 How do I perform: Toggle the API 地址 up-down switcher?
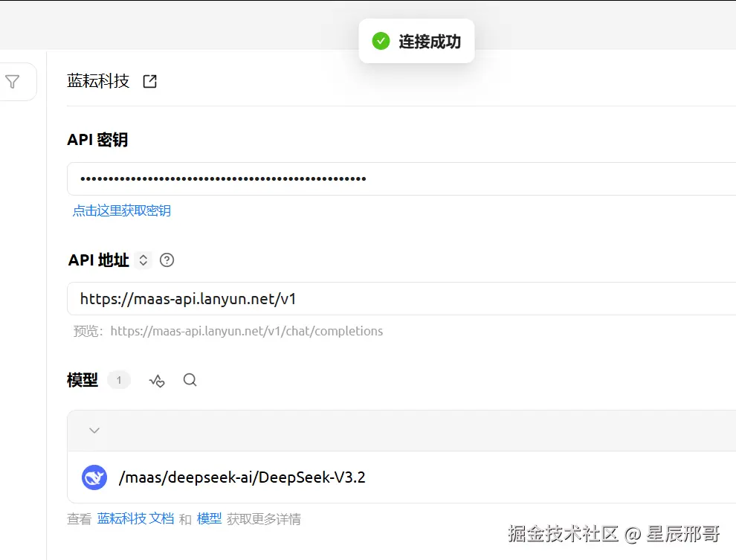(x=143, y=260)
